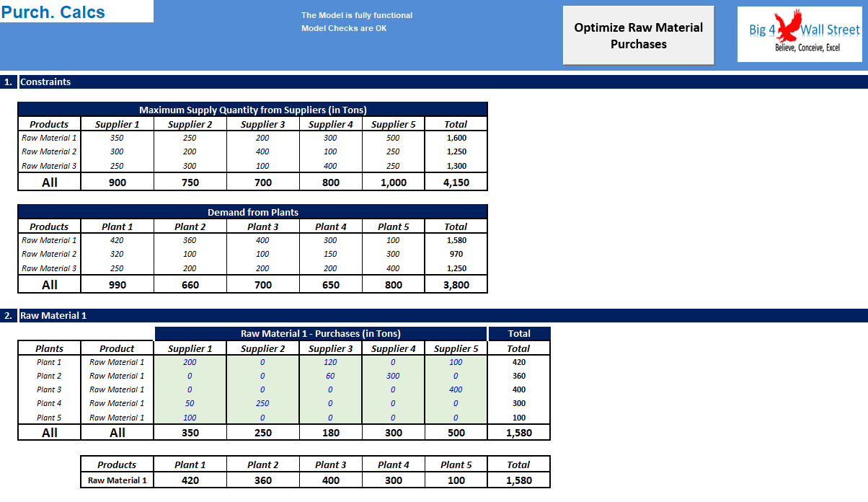Select supply cell 500 for Raw Material 1 Supplier 5
This screenshot has height=502, width=868.
point(393,138)
